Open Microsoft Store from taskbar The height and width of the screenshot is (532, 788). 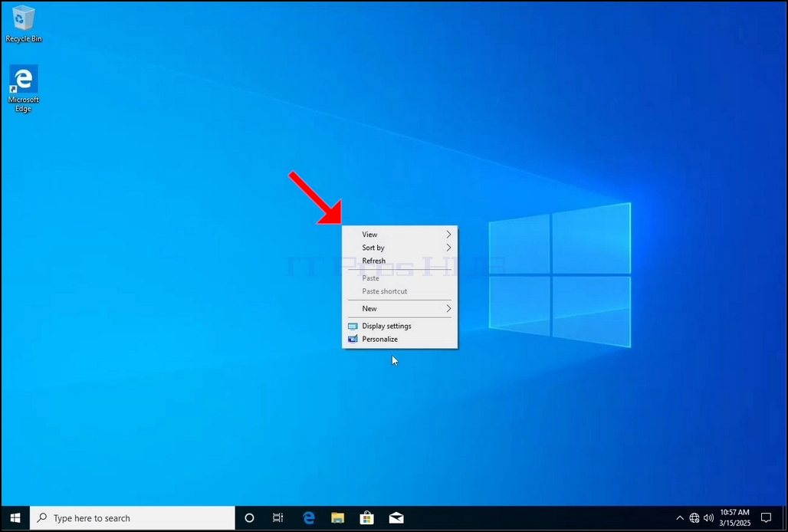tap(367, 518)
